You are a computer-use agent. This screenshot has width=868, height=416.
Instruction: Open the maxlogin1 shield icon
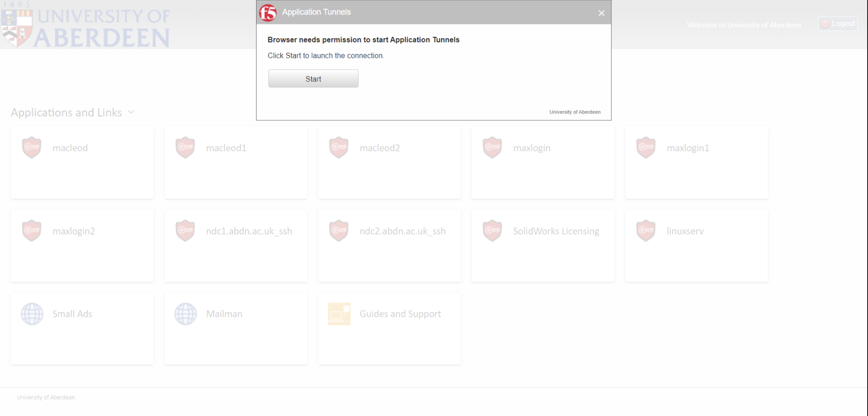point(646,148)
